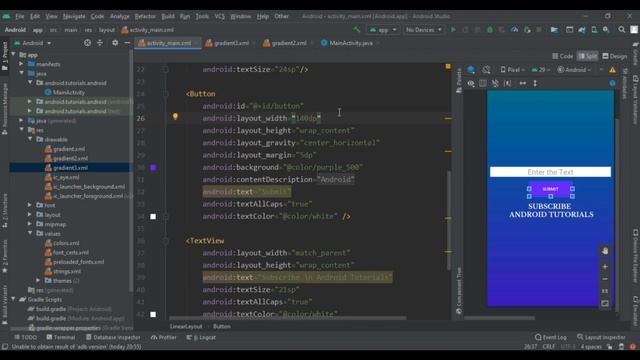Image resolution: width=640 pixels, height=360 pixels.
Task: Toggle the view options eye icon in design toolbar
Action: pyautogui.click(x=471, y=83)
